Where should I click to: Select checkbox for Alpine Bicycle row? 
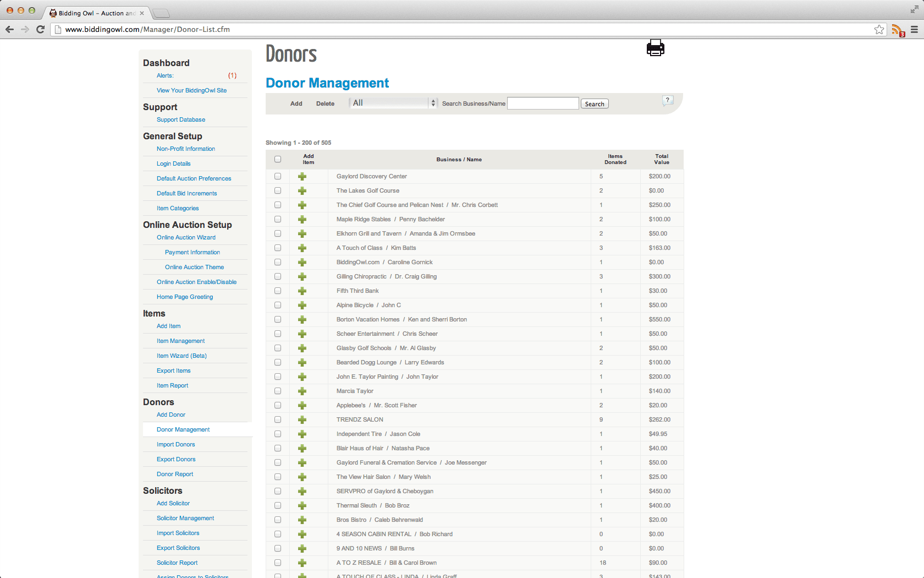click(x=278, y=306)
